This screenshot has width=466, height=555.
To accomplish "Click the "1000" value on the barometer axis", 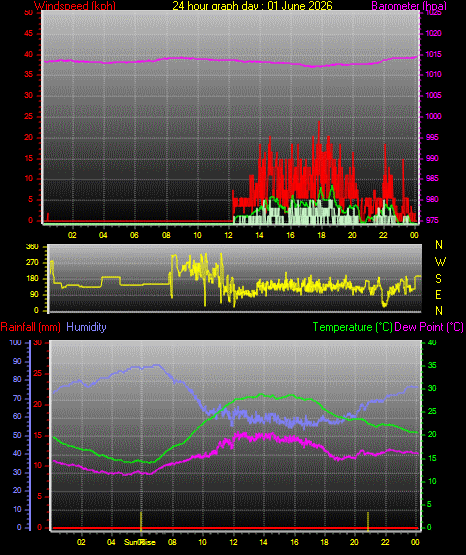I will (x=433, y=116).
